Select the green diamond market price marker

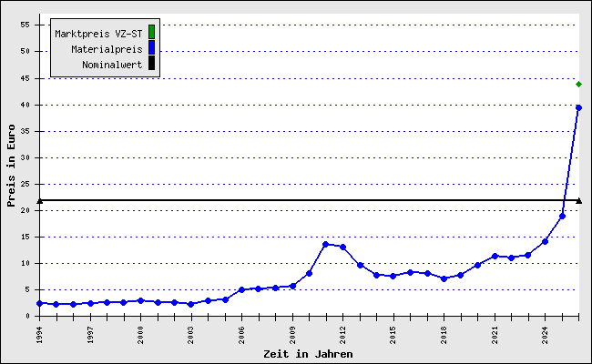[578, 84]
